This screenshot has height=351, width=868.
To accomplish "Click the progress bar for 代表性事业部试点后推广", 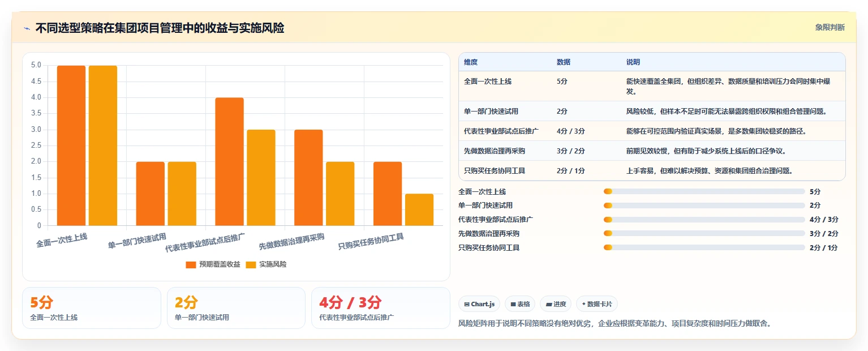I will click(704, 220).
